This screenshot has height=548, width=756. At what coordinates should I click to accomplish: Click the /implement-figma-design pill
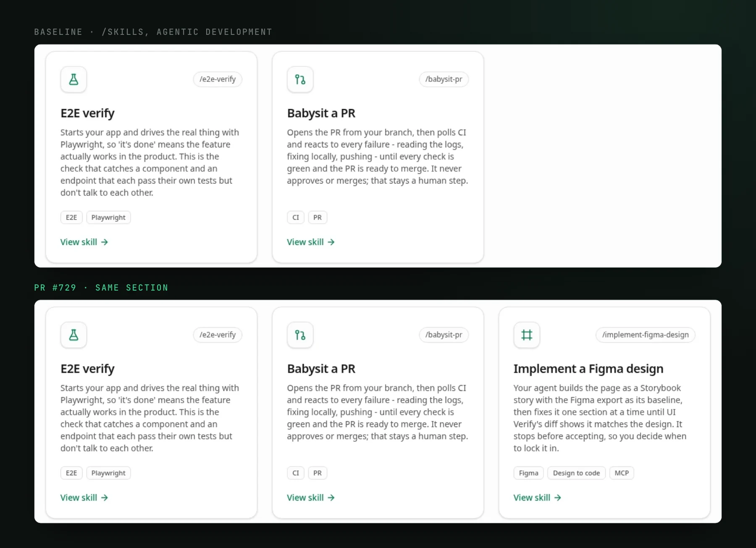point(646,335)
